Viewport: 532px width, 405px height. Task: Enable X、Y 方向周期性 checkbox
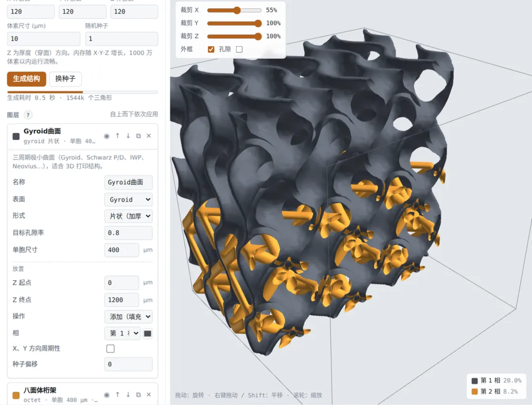pos(110,349)
